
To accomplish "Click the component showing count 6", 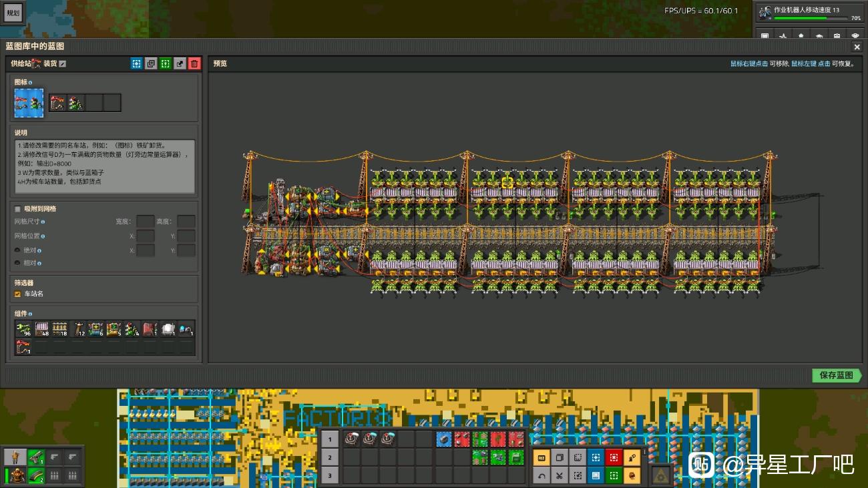I will click(x=96, y=329).
